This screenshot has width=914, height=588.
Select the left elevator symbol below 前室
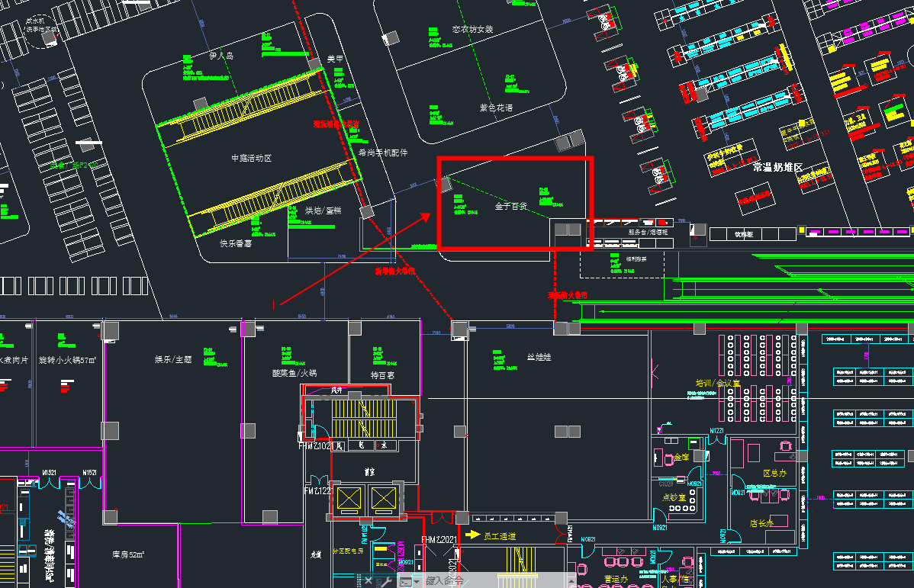coord(348,499)
